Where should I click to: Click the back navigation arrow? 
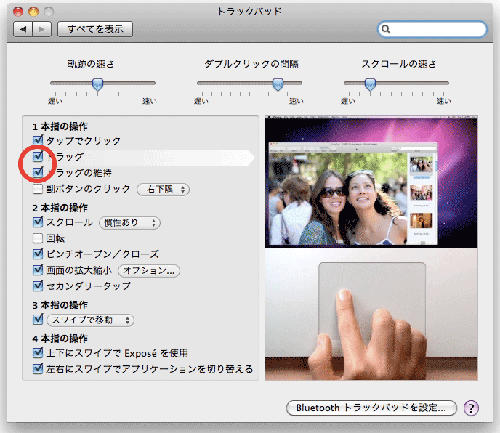tap(23, 29)
